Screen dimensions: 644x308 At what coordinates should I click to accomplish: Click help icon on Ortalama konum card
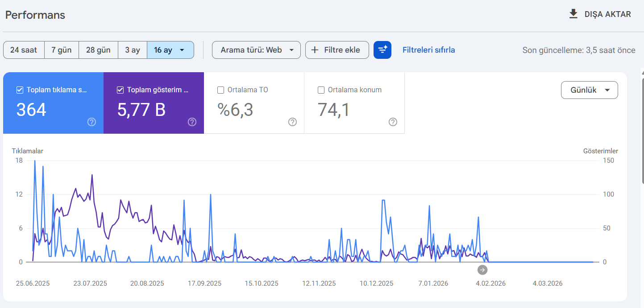(x=393, y=122)
